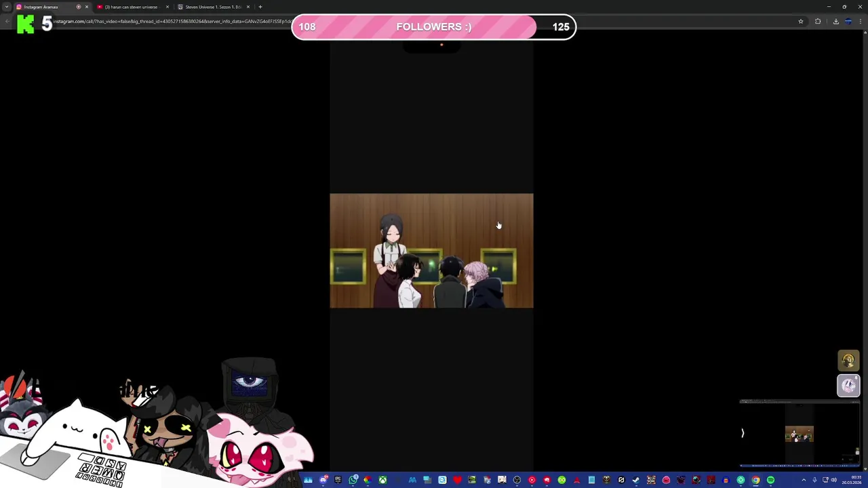This screenshot has height=488, width=868.
Task: Click the volume speaker tray icon
Action: pos(834,480)
